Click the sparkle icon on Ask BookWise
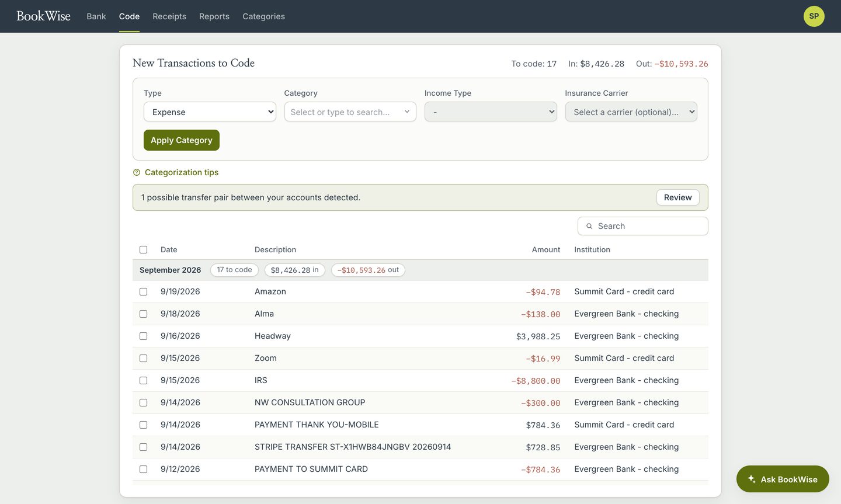Image resolution: width=841 pixels, height=504 pixels. (x=752, y=479)
